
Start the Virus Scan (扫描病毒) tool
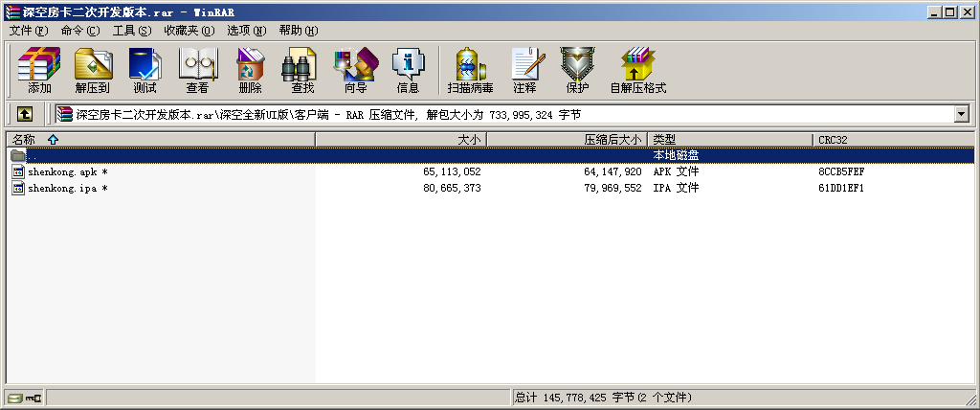470,70
